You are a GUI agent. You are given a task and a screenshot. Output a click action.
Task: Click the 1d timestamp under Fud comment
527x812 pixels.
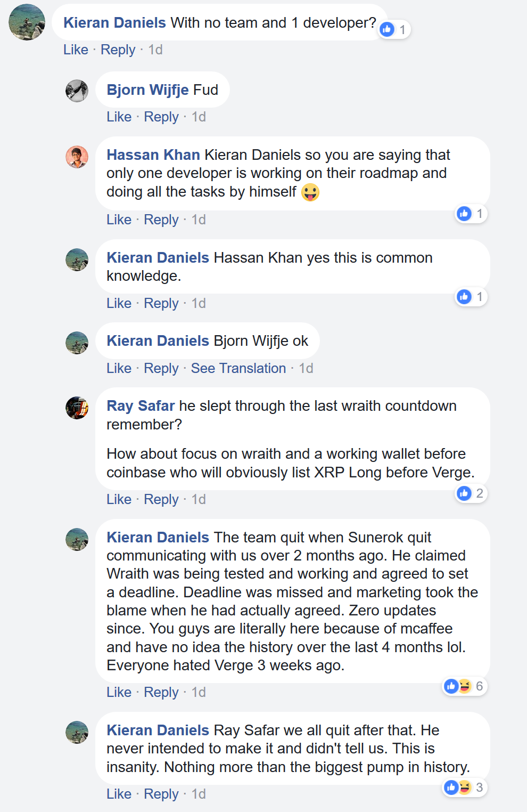[199, 117]
